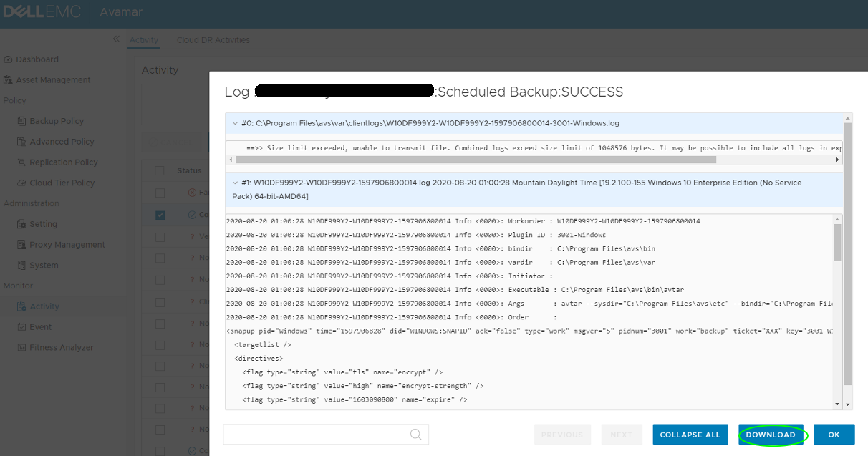This screenshot has width=868, height=456.
Task: Click the '<targetlist />' line in log
Action: (263, 345)
